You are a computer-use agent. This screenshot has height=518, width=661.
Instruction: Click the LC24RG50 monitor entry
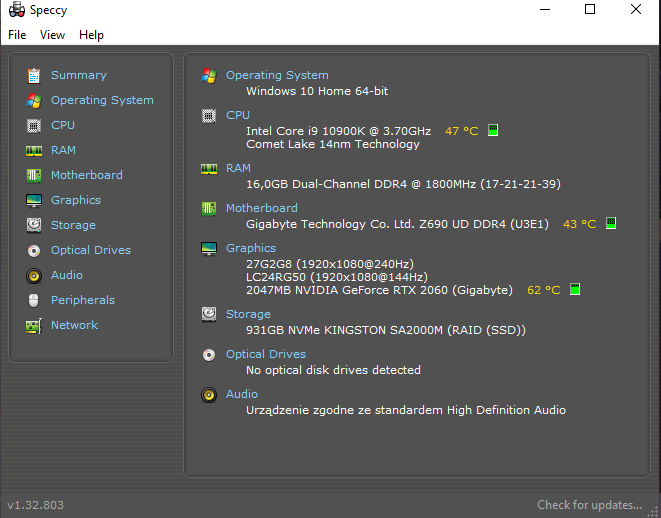tap(337, 277)
